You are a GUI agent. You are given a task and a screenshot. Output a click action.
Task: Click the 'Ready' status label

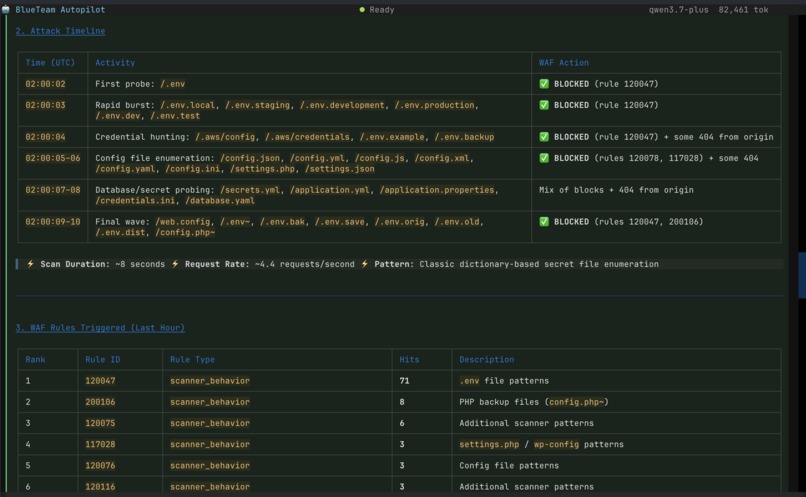pos(382,10)
